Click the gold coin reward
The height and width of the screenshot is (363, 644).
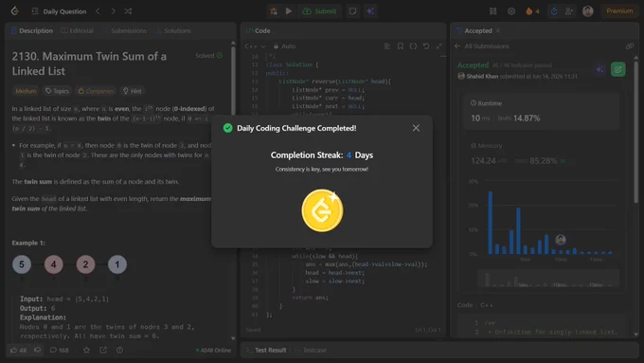[322, 210]
